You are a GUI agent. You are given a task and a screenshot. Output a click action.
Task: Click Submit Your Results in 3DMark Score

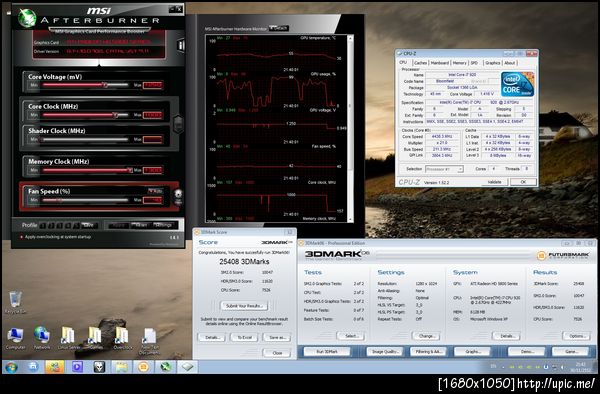pyautogui.click(x=244, y=306)
